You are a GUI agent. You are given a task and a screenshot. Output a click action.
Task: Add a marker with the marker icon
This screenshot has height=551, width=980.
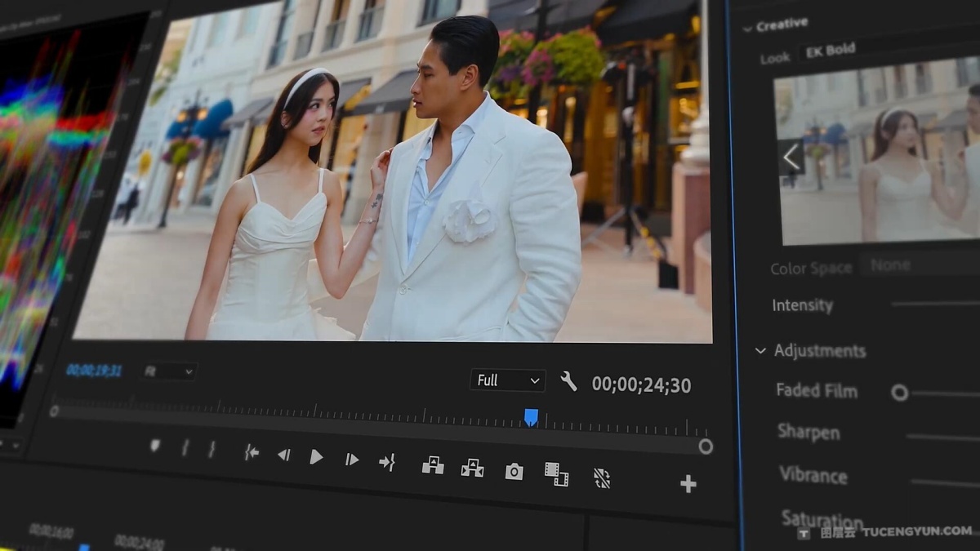pyautogui.click(x=155, y=446)
